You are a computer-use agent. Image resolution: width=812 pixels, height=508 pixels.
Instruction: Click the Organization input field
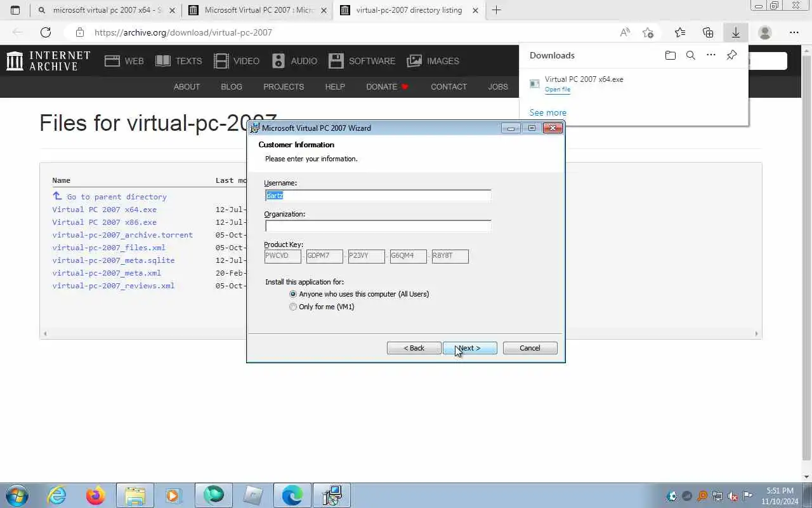(378, 226)
